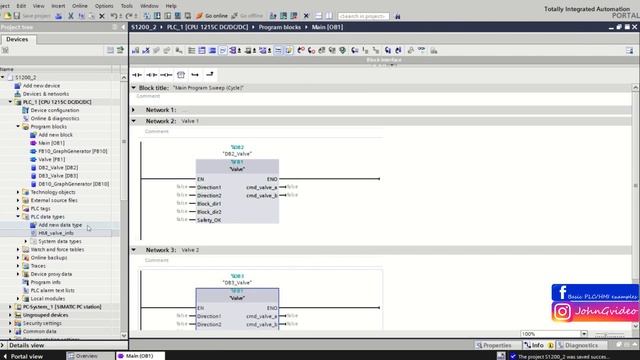640x360 pixels.
Task: Click the icon at far right of editor toolbar
Action: [629, 51]
